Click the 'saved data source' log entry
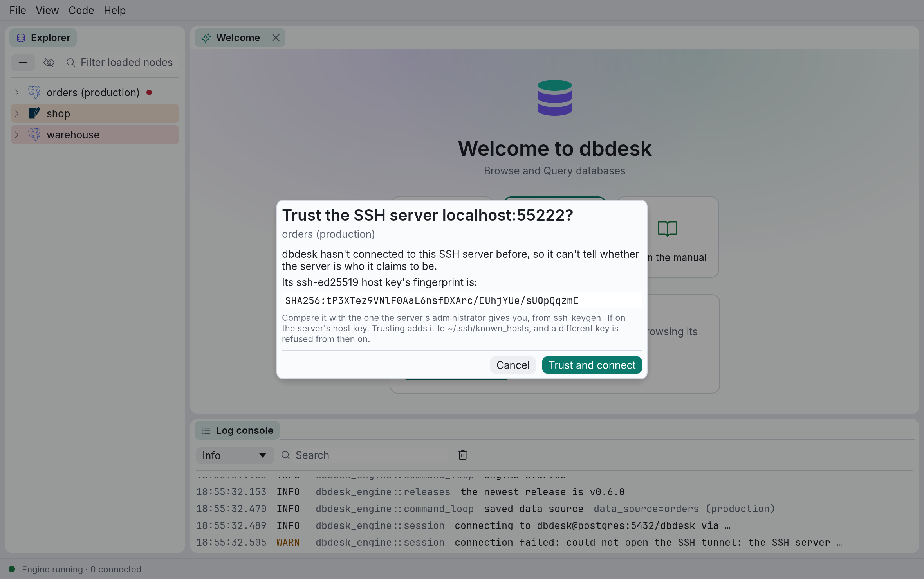Viewport: 924px width, 579px height. coord(554,509)
